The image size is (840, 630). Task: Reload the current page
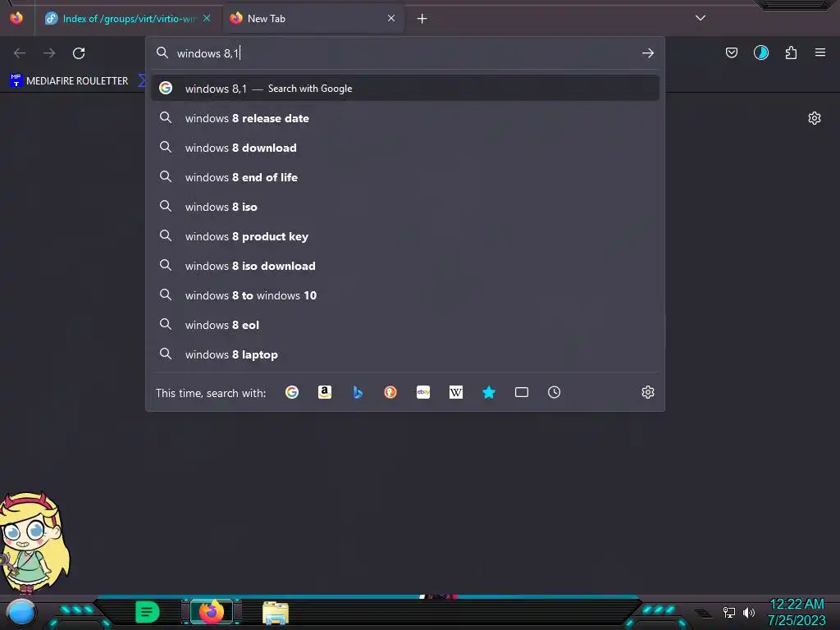[x=79, y=53]
